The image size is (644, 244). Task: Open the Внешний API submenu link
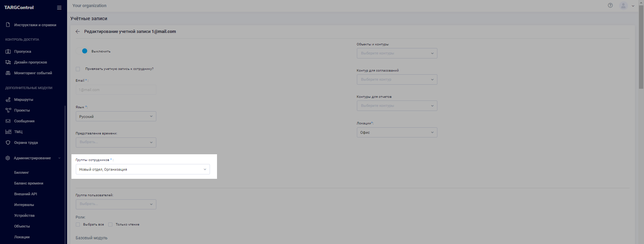25,194
